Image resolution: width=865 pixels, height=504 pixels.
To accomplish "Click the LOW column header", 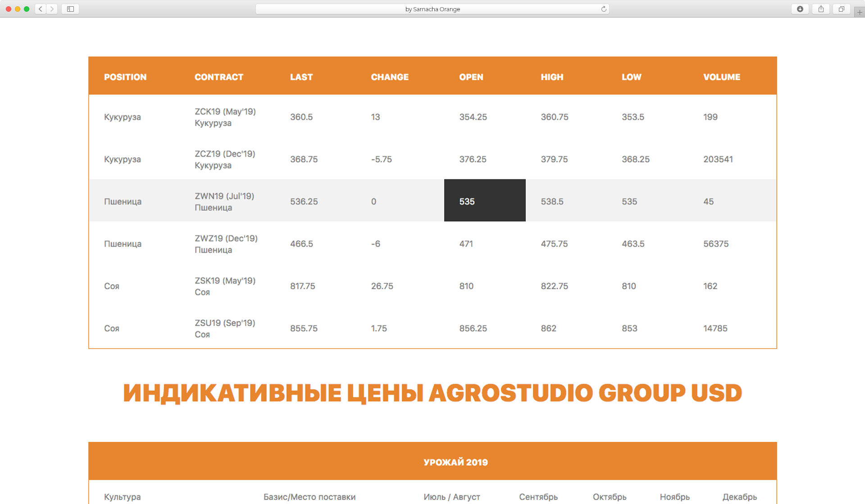I will 632,77.
